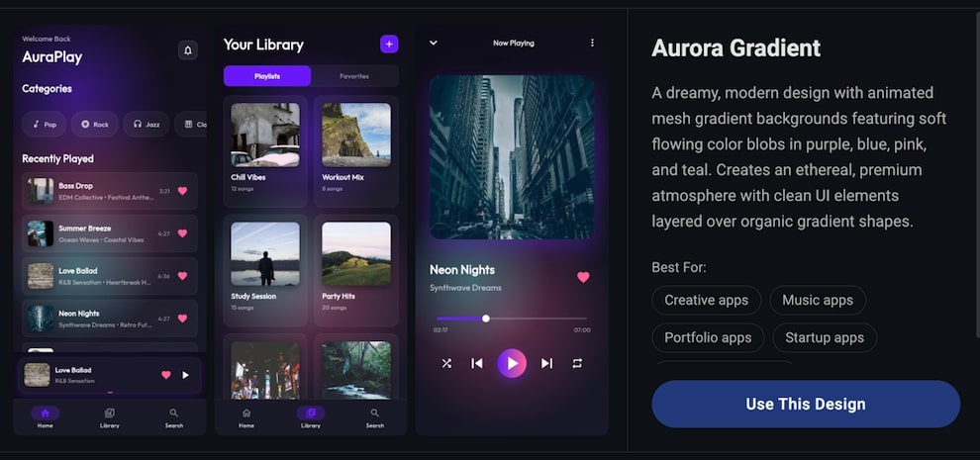Click the page scrollbar on right edge
This screenshot has height=460, width=980.
[976, 175]
